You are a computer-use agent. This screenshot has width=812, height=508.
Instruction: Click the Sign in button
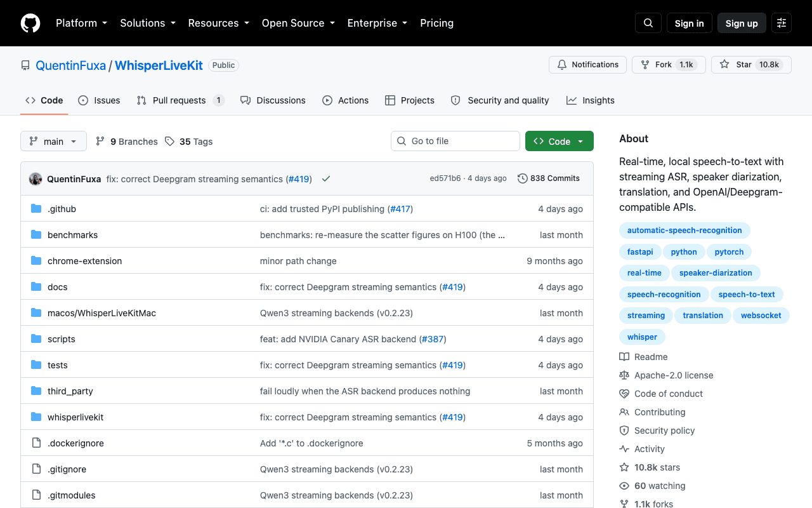click(x=690, y=23)
